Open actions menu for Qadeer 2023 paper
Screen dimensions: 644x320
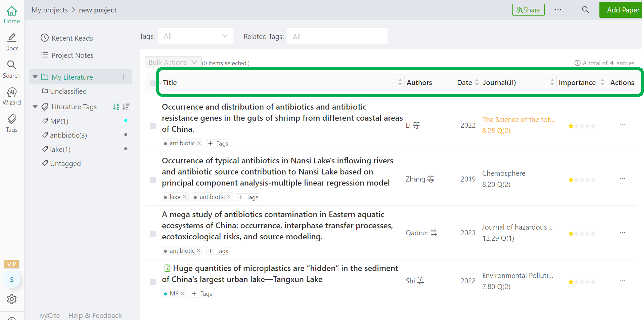622,233
